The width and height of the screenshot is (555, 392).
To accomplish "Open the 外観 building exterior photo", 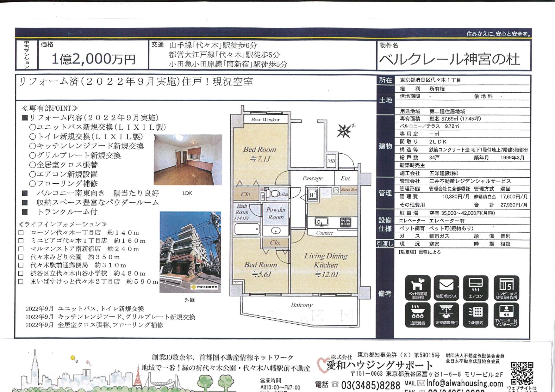I will (x=190, y=252).
